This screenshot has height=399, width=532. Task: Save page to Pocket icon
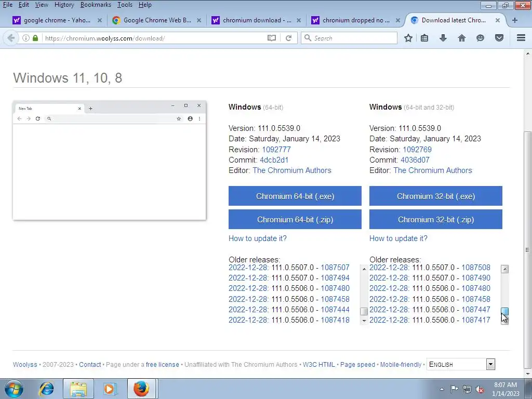click(x=499, y=38)
